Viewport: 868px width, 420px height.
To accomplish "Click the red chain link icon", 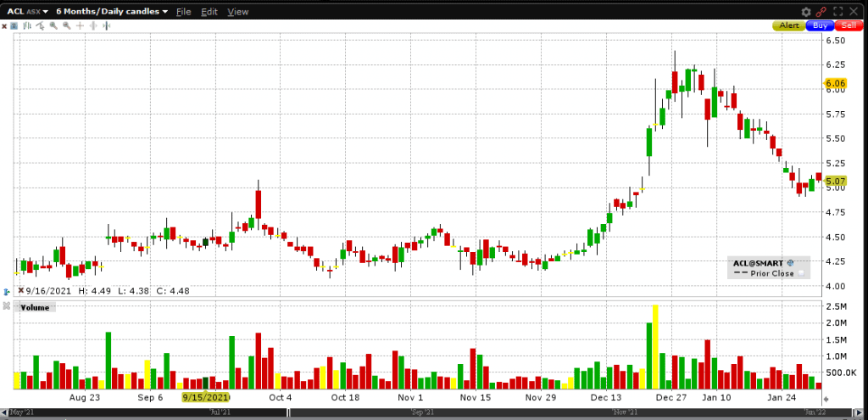I will click(822, 12).
